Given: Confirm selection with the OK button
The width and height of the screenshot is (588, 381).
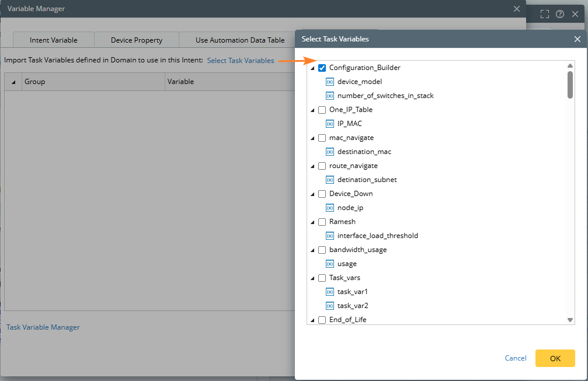Looking at the screenshot, I should 555,358.
